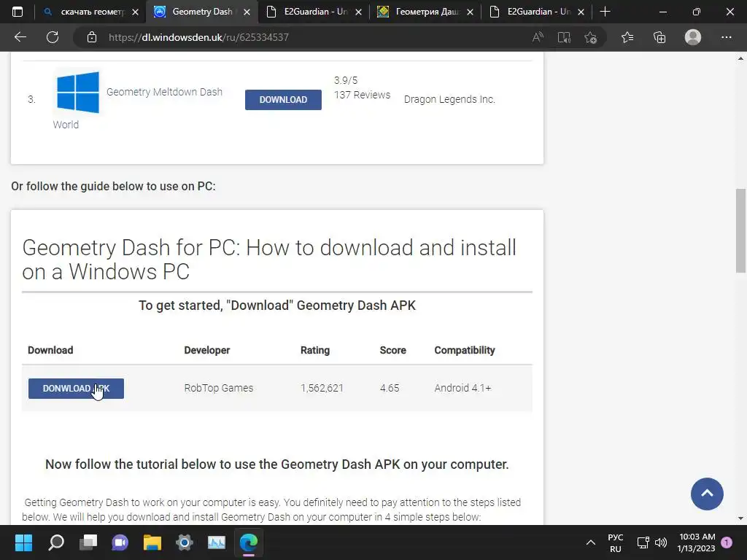Open the browser profile avatar
Screen dimensions: 747x560
click(693, 37)
